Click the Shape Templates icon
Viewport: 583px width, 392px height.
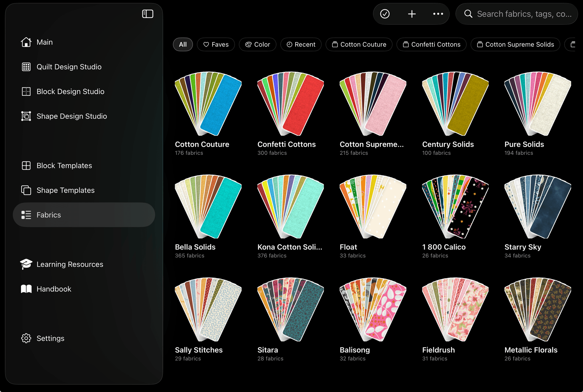[x=26, y=190]
